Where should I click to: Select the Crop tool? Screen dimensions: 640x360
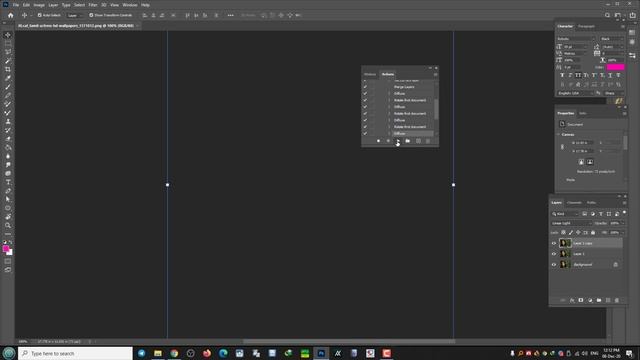click(x=8, y=69)
